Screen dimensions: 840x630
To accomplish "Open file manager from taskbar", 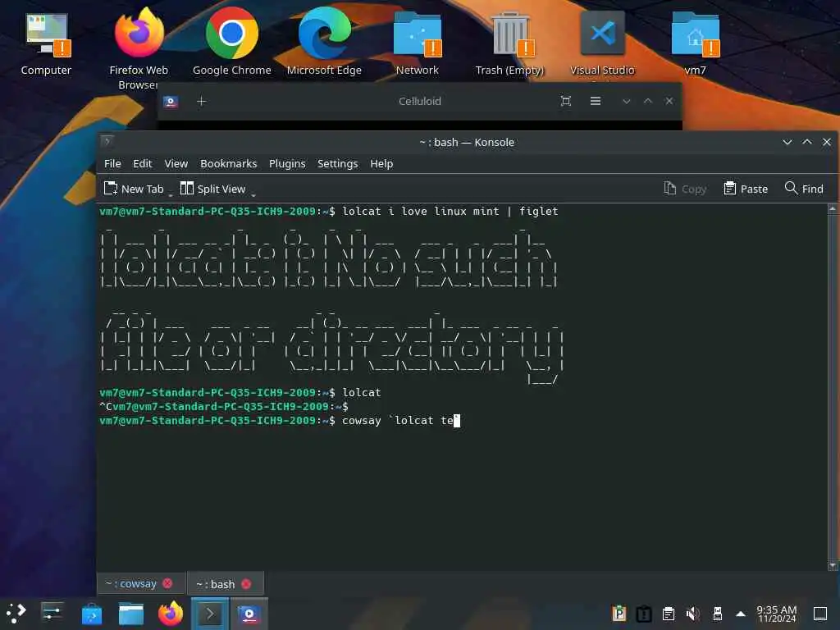I will 130,614.
